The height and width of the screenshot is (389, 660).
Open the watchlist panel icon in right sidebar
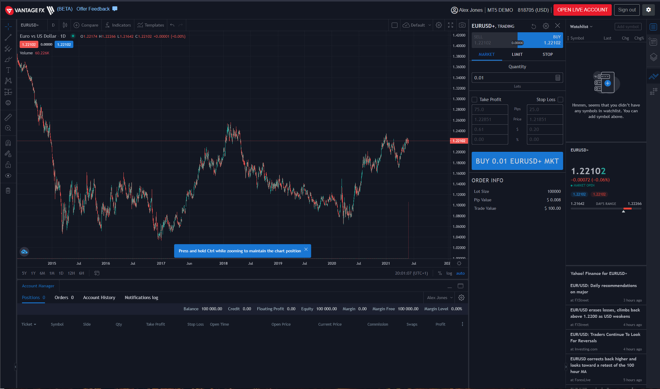(x=653, y=27)
